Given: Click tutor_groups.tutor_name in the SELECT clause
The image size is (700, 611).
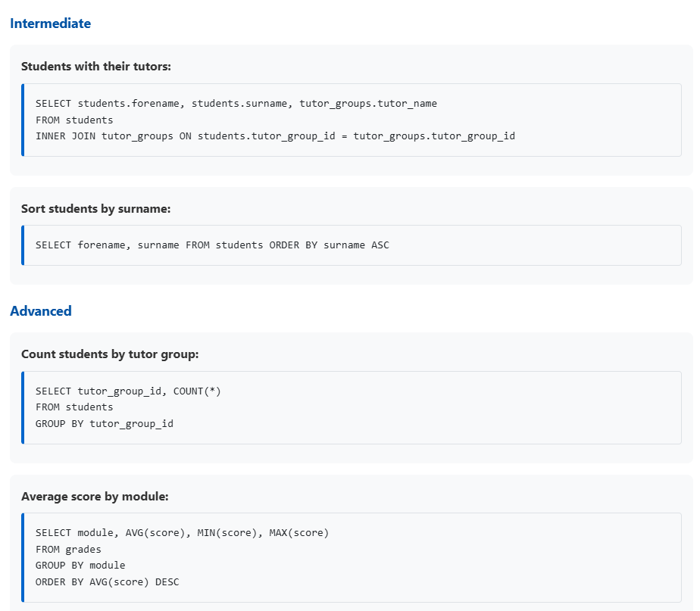Looking at the screenshot, I should [x=368, y=104].
